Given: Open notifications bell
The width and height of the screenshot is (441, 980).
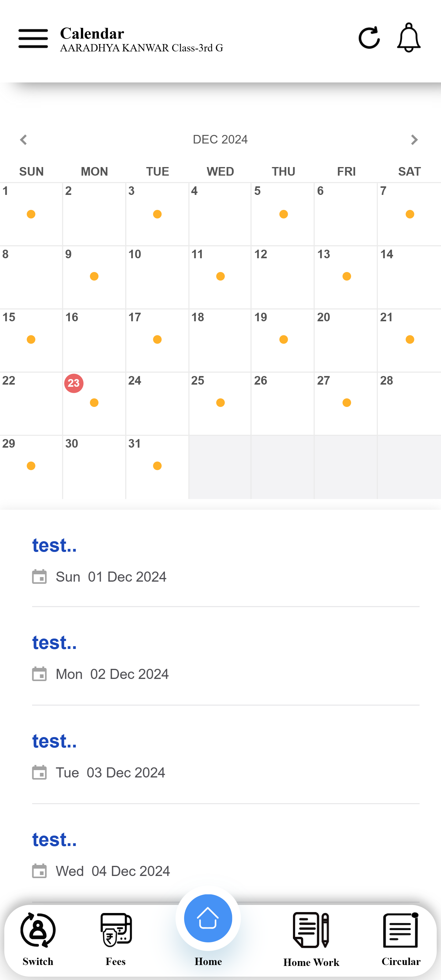Looking at the screenshot, I should (x=409, y=38).
